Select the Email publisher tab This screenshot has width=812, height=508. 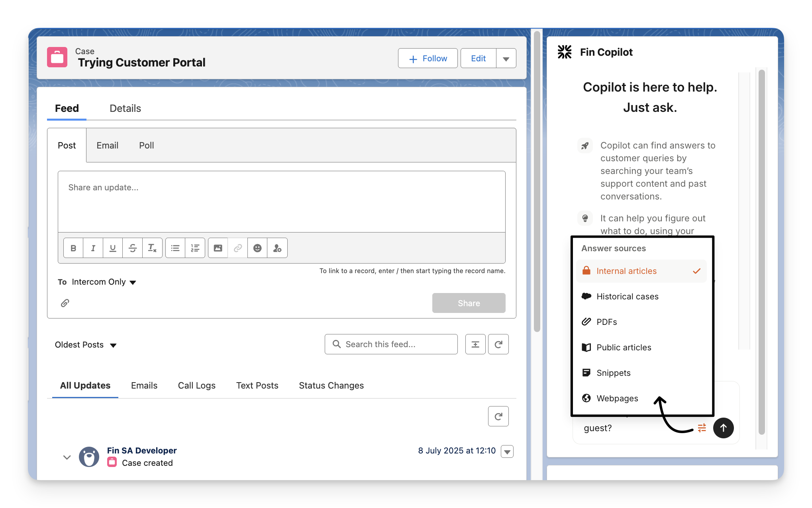tap(107, 145)
